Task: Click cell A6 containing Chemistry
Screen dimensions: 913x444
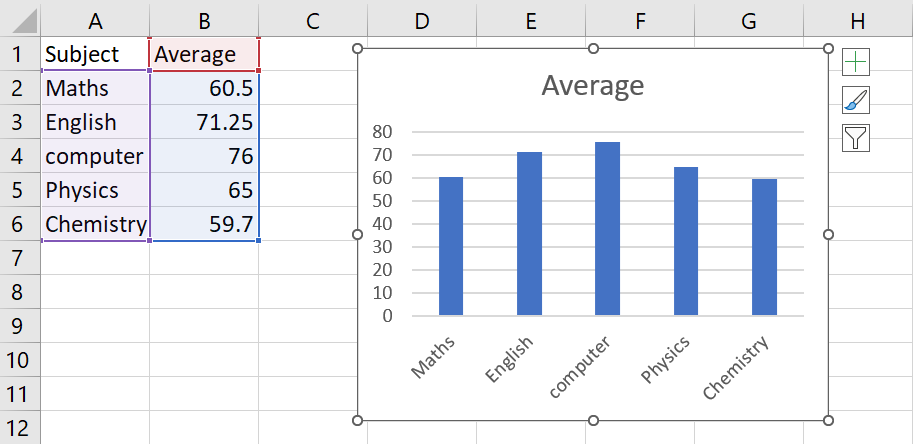Action: point(95,224)
